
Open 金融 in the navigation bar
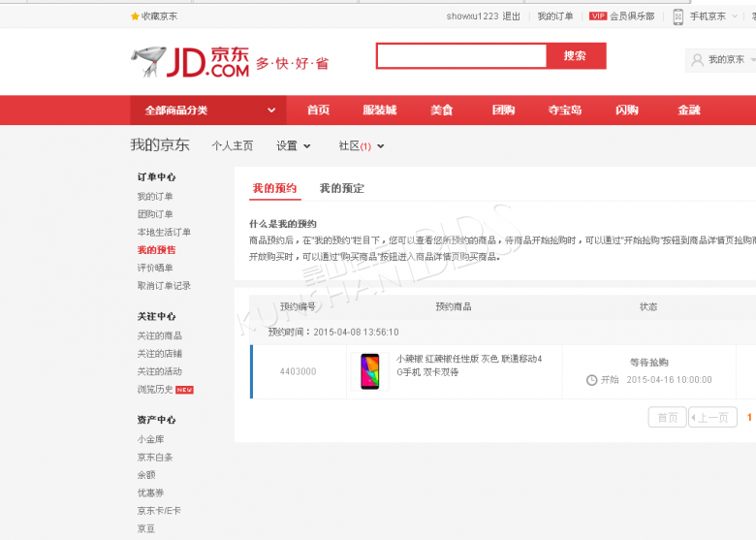[688, 111]
